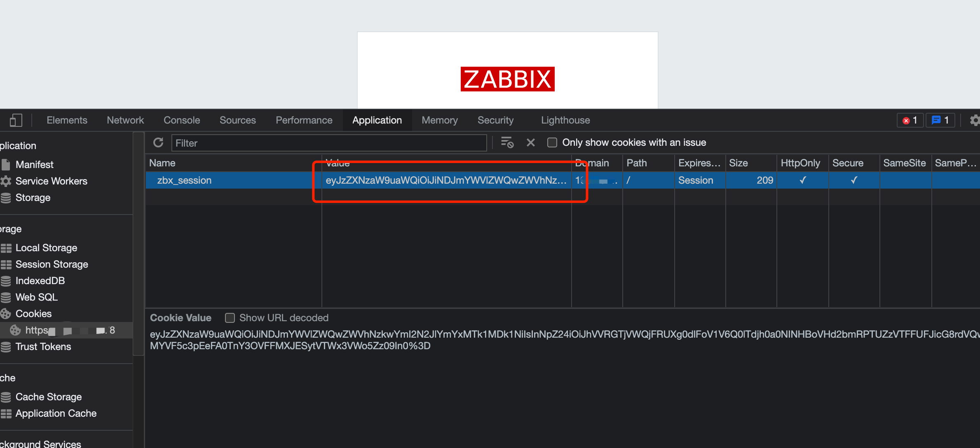Check Show URL decoded checkbox
The image size is (980, 448).
coord(230,318)
